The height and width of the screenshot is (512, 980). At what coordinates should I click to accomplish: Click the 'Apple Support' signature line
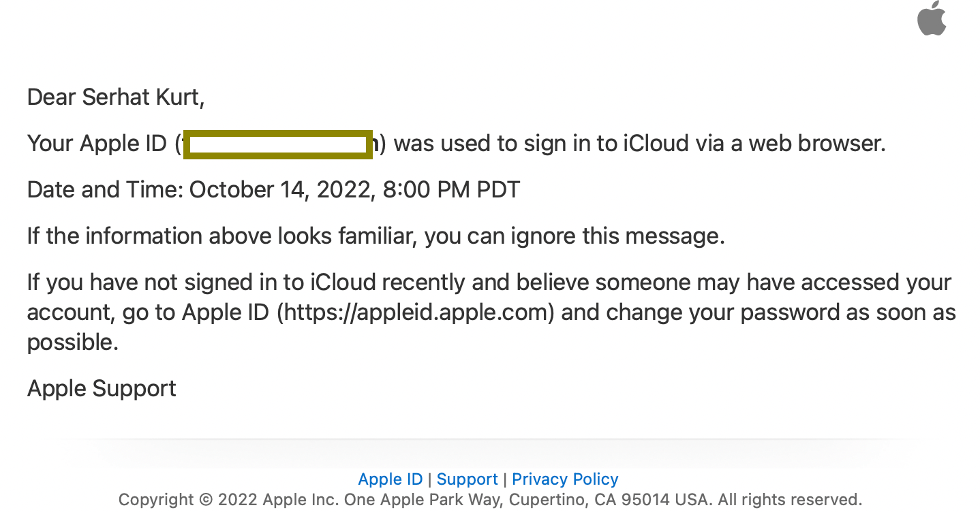click(102, 389)
